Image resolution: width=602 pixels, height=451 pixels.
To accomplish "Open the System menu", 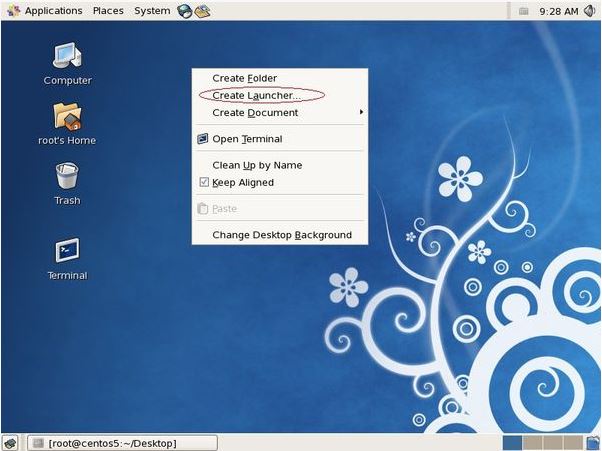I will click(152, 11).
